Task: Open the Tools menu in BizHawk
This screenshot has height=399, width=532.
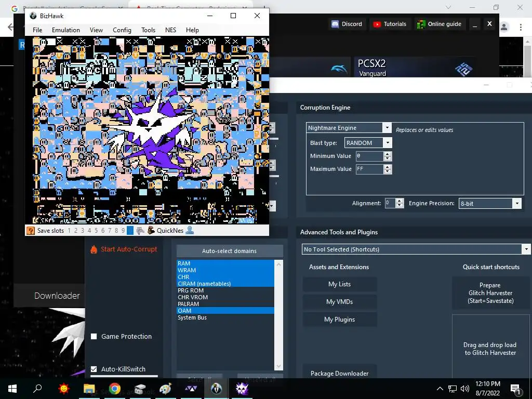Action: (x=148, y=30)
